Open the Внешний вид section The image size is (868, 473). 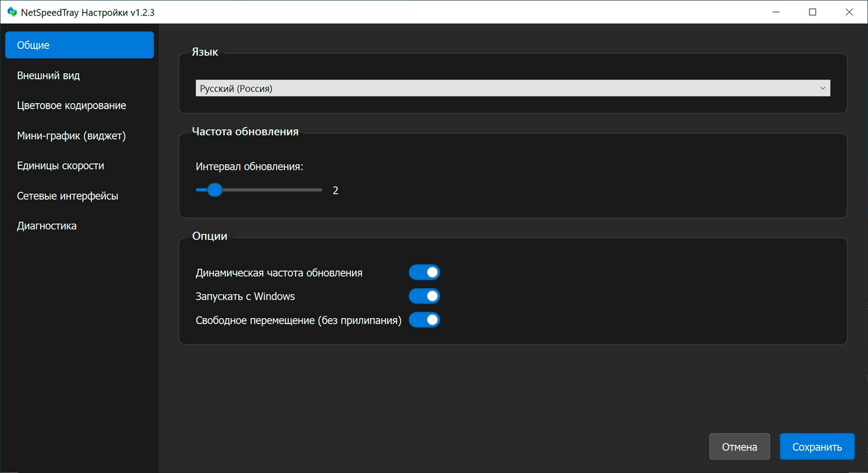48,75
